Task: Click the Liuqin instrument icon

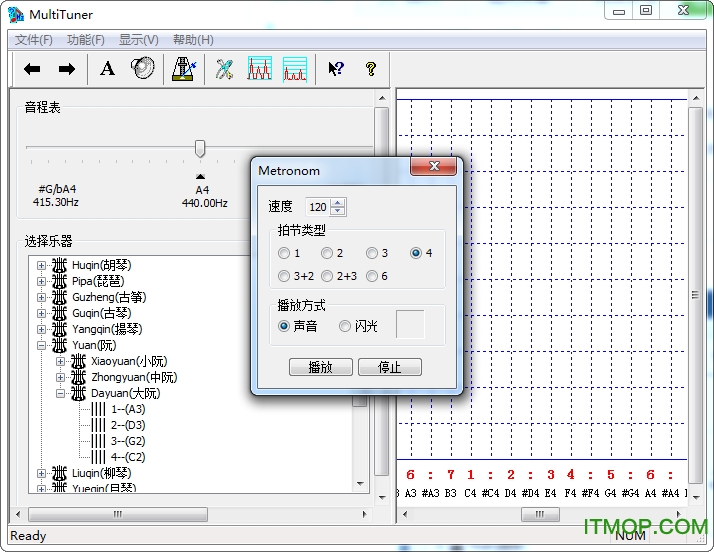Action: point(59,473)
